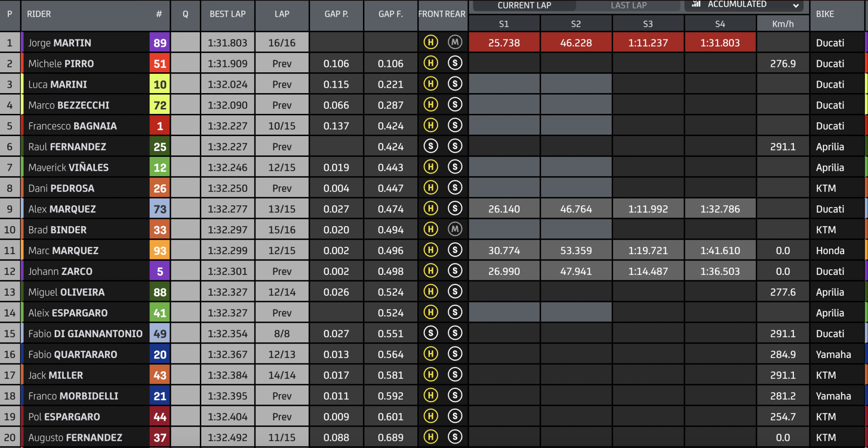
Task: Click Jorge Martin's red S2 time 46.228
Action: pyautogui.click(x=576, y=43)
